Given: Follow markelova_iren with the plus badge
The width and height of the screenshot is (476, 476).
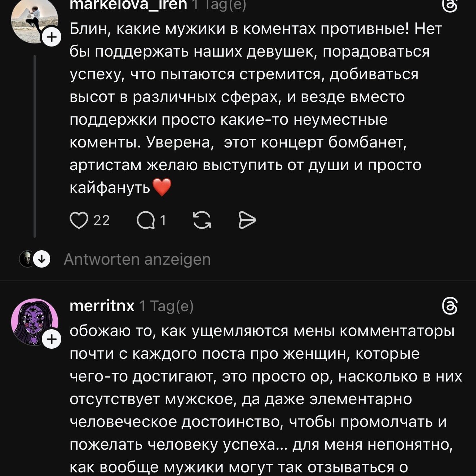Looking at the screenshot, I should click(x=52, y=38).
